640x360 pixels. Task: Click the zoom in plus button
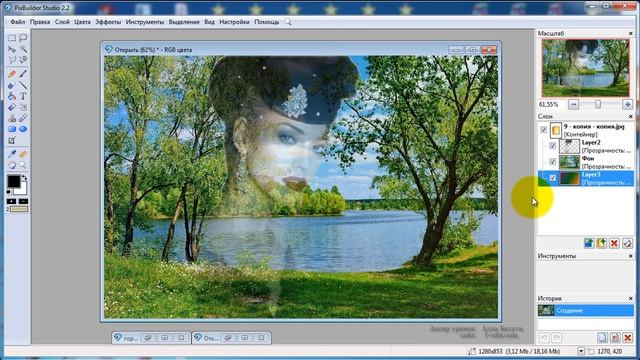[627, 104]
